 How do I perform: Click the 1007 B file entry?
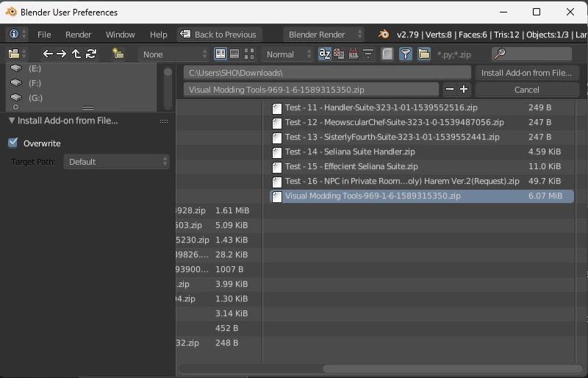tap(218, 269)
